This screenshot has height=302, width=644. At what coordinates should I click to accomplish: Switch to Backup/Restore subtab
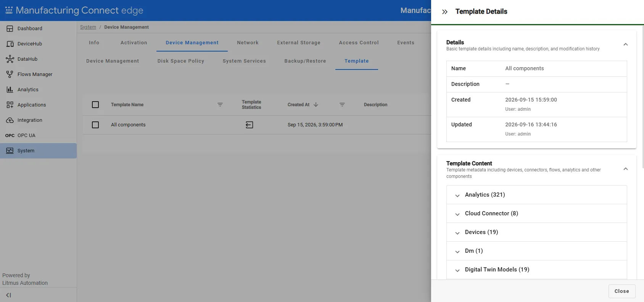(305, 61)
